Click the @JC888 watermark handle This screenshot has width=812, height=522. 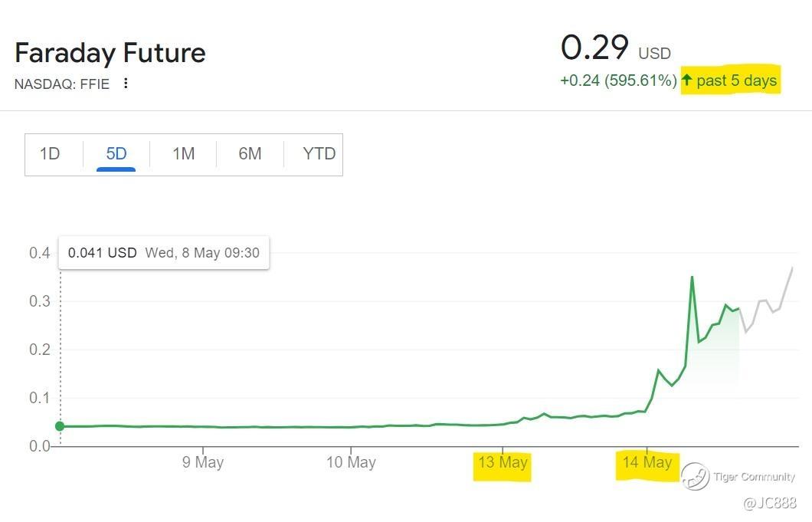(770, 504)
